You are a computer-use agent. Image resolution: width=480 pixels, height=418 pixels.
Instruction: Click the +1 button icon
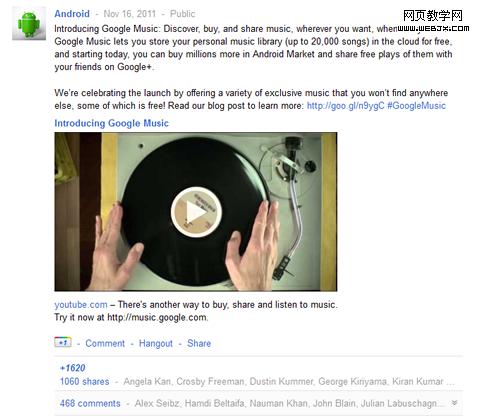pos(63,342)
